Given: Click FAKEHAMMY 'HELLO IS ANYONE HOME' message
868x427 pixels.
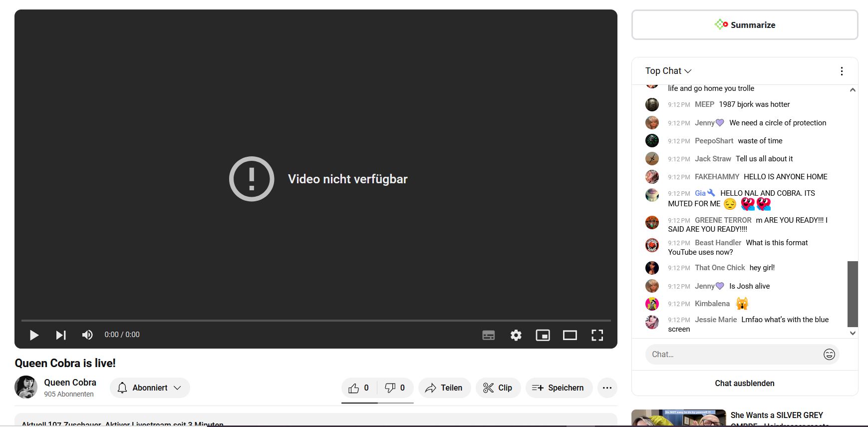Looking at the screenshot, I should tap(786, 177).
